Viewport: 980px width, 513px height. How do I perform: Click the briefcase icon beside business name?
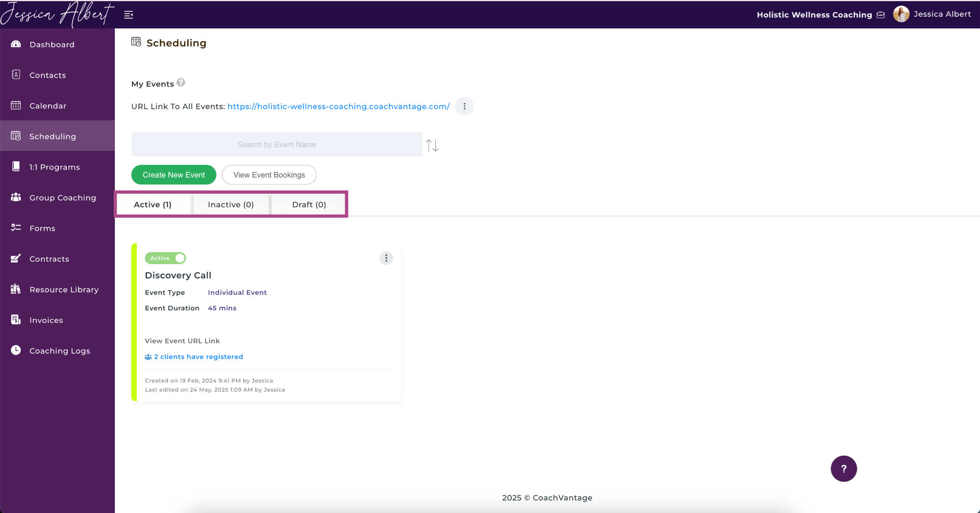(881, 15)
